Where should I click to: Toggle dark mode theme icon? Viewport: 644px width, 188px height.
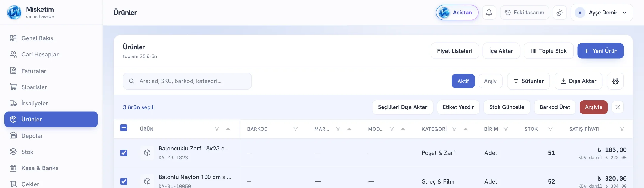point(560,13)
